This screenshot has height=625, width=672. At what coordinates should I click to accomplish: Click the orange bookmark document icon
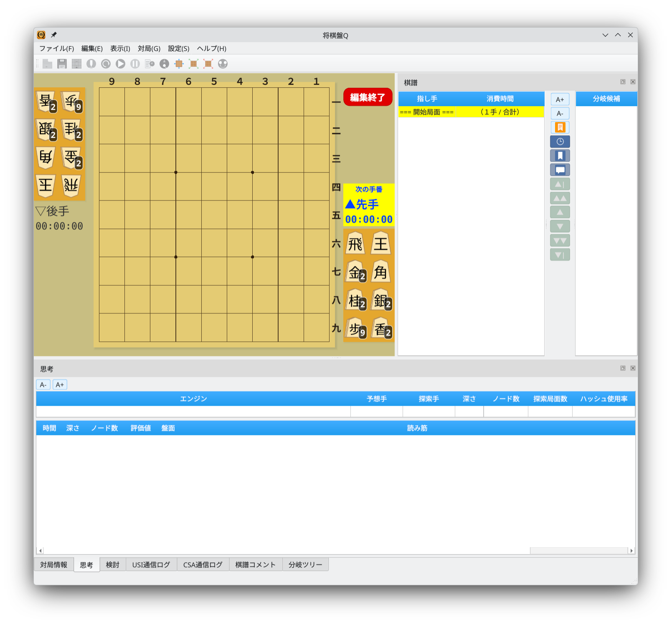coord(560,127)
